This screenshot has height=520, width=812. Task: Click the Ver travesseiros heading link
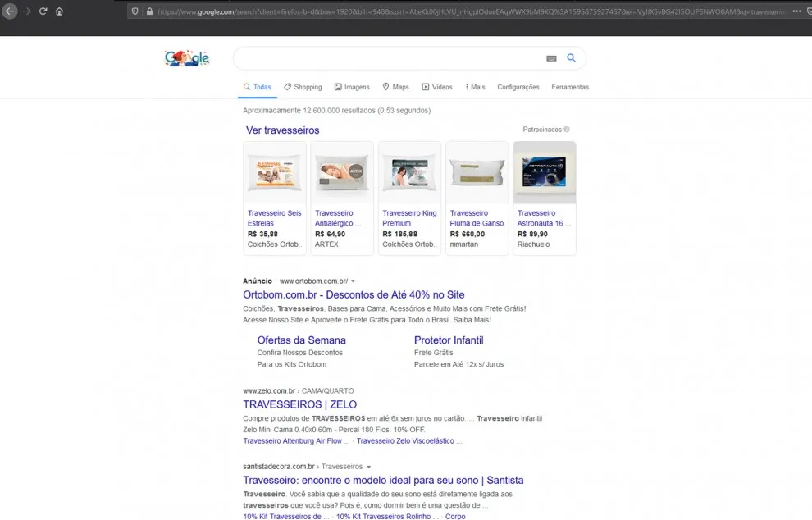283,130
